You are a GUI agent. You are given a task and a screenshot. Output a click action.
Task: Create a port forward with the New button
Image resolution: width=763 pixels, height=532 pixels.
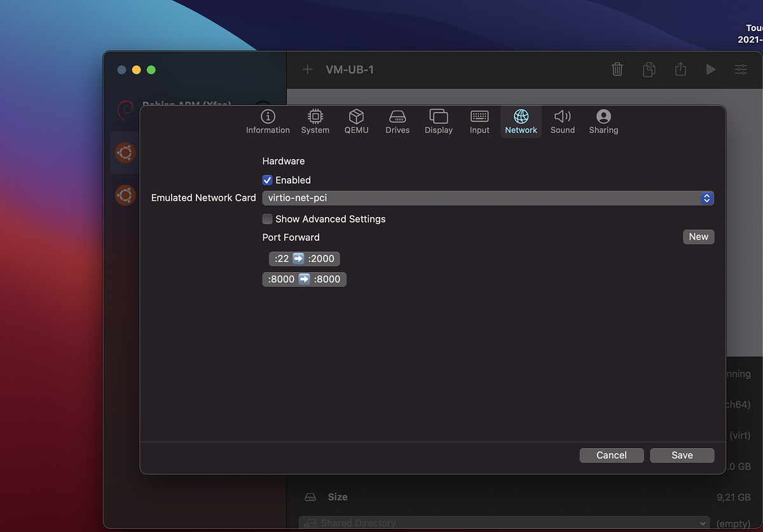pyautogui.click(x=698, y=236)
